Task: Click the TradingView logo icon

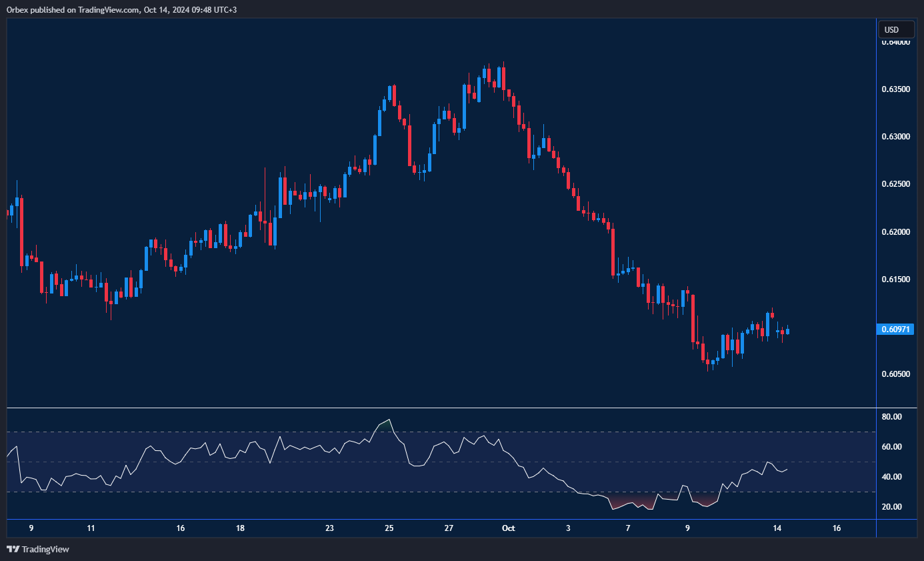Action: [13, 550]
